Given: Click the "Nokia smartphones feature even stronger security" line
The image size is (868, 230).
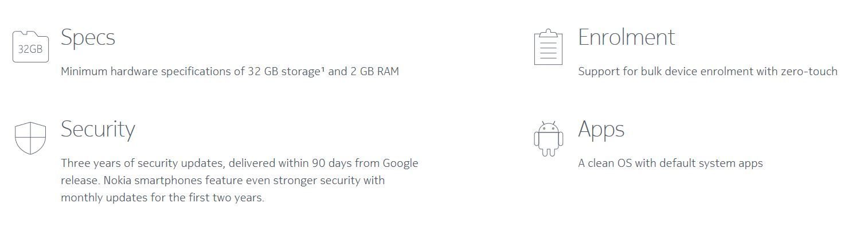Looking at the screenshot, I should point(222,181).
